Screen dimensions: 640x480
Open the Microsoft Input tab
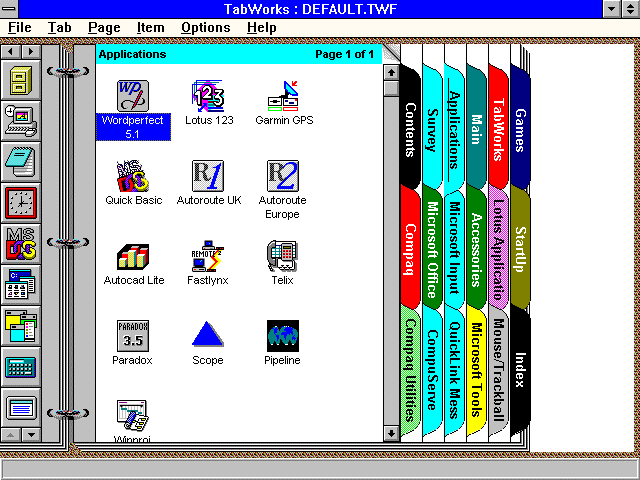454,249
